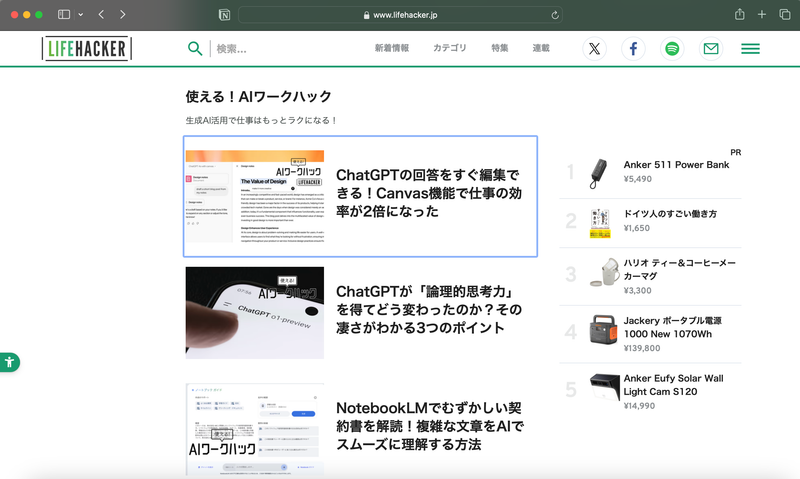
Task: Open the Share sheet icon
Action: (739, 14)
